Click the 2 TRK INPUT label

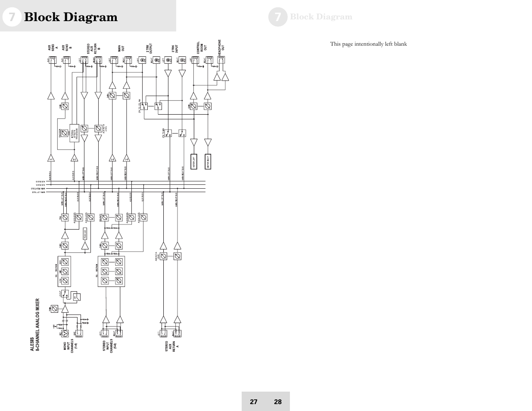point(175,48)
